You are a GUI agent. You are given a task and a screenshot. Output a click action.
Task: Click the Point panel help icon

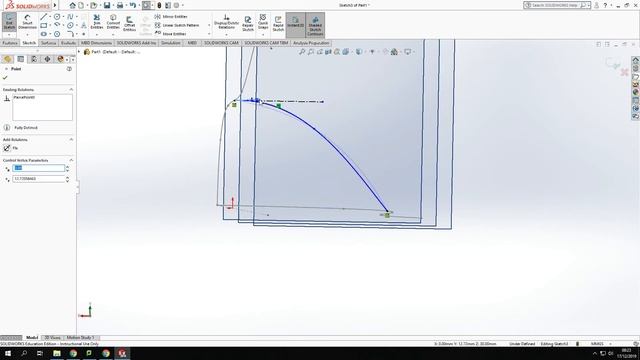pyautogui.click(x=69, y=69)
